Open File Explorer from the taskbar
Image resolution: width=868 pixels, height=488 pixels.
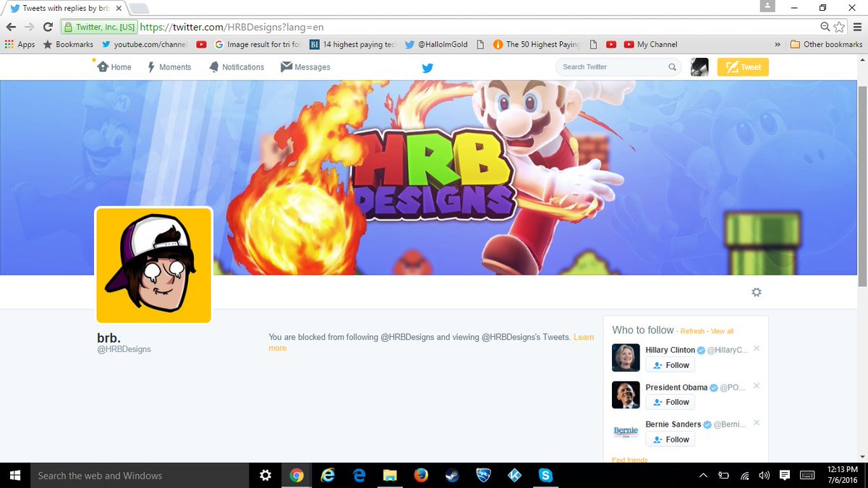(390, 475)
